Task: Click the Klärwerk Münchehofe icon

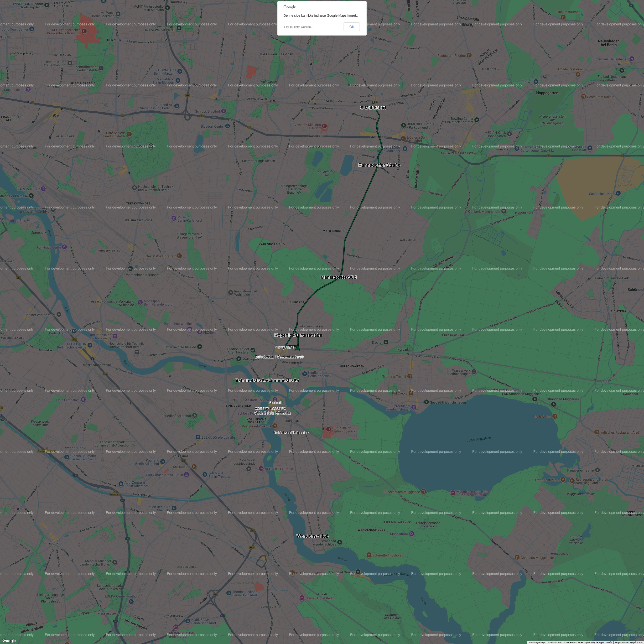Action: 504,211
